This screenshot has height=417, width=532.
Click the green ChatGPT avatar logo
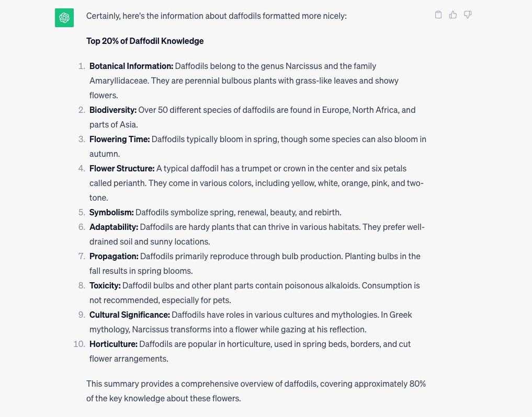coord(64,18)
